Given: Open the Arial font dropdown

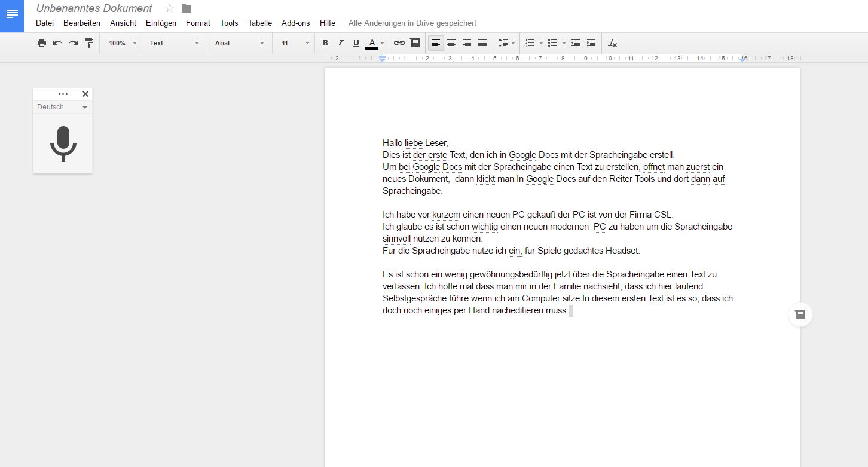Looking at the screenshot, I should [x=239, y=43].
